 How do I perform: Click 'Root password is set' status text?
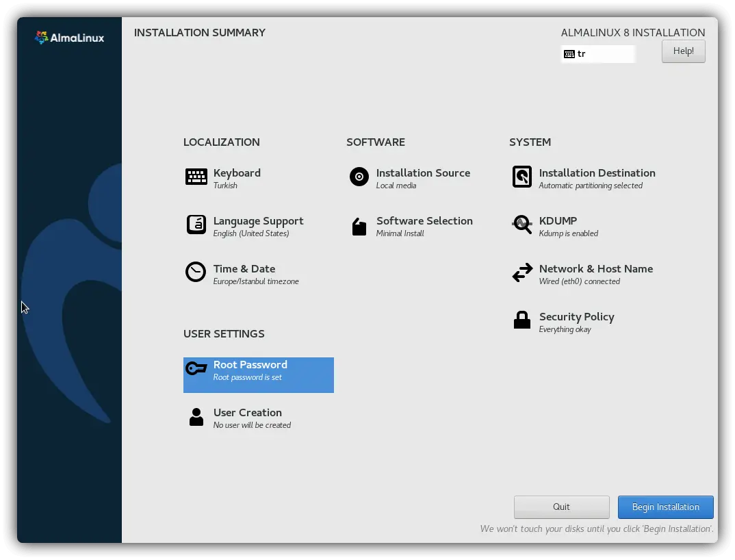pyautogui.click(x=247, y=377)
